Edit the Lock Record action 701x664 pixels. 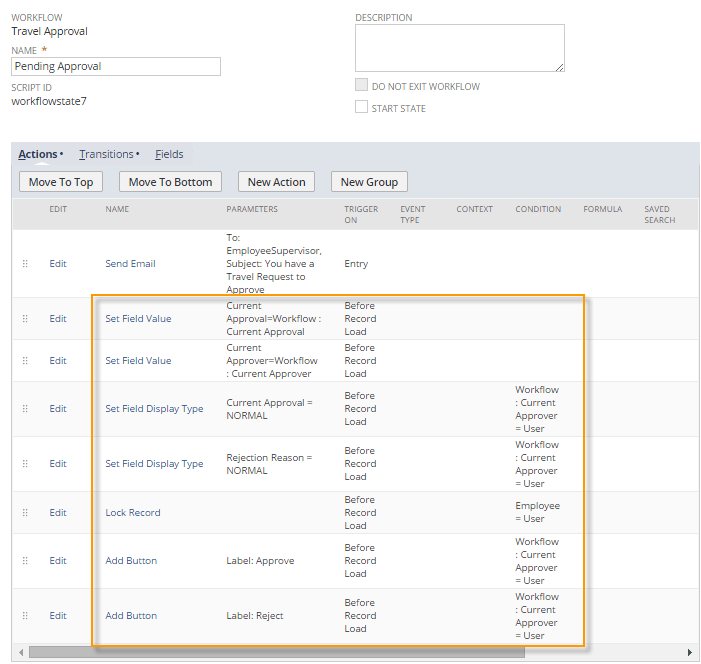pyautogui.click(x=58, y=512)
